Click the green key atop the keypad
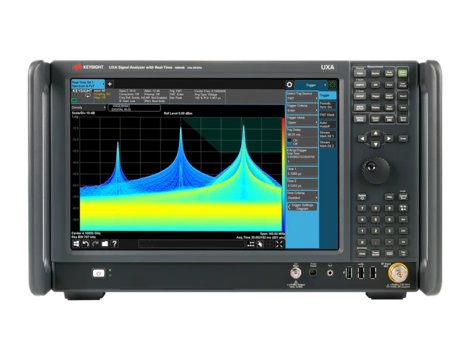Image resolution: width=470 pixels, height=360 pixels. [x=403, y=73]
